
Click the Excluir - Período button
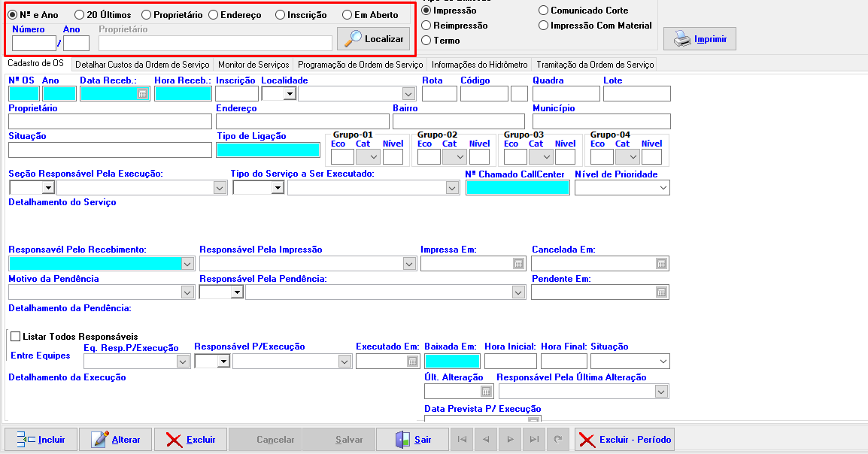624,440
